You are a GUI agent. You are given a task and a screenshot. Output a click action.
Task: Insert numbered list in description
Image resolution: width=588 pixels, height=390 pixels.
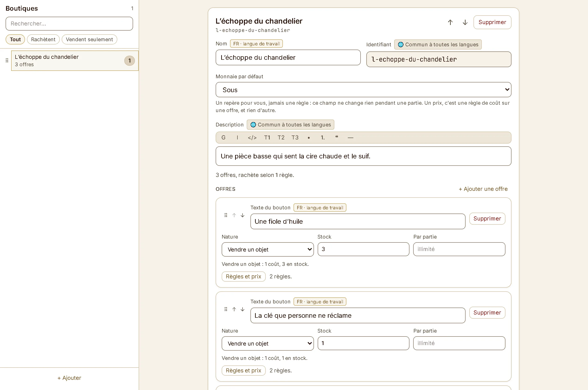coord(323,138)
